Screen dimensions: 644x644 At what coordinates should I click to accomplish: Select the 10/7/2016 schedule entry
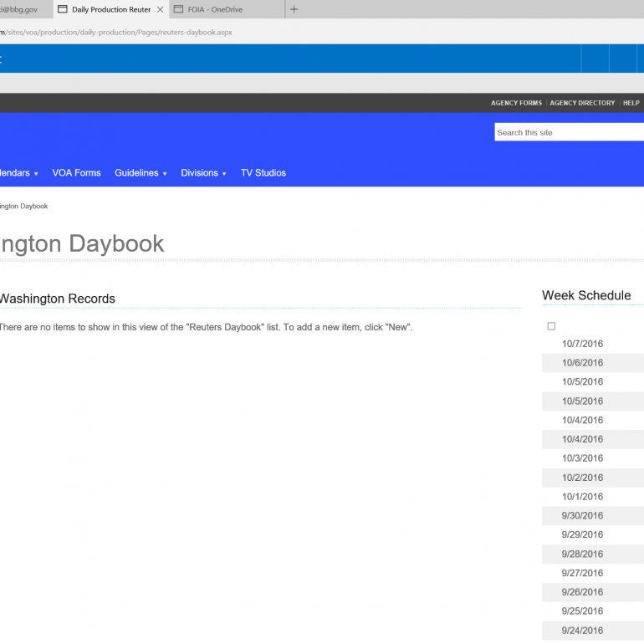point(582,344)
